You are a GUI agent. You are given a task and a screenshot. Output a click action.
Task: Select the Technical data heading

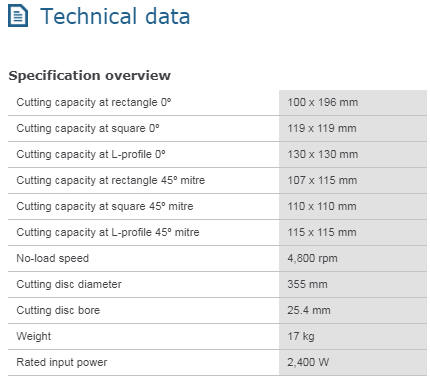coord(115,16)
